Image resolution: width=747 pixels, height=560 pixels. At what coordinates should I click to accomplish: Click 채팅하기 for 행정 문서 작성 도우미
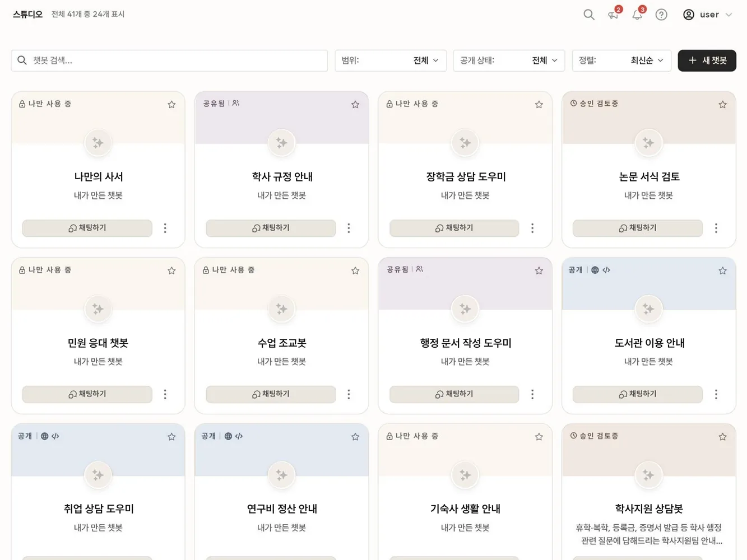(x=454, y=394)
